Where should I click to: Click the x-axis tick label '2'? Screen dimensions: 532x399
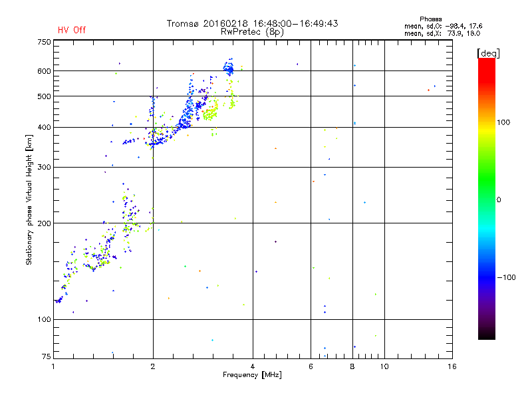point(153,366)
